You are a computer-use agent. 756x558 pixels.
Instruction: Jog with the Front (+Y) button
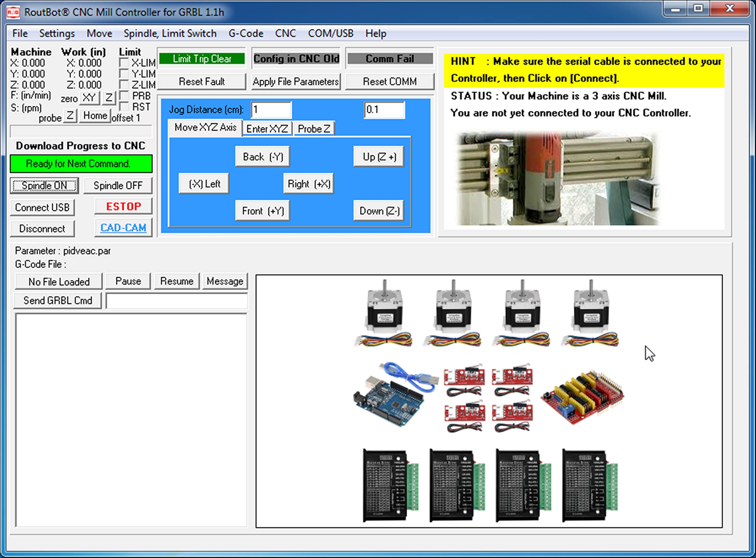point(263,211)
